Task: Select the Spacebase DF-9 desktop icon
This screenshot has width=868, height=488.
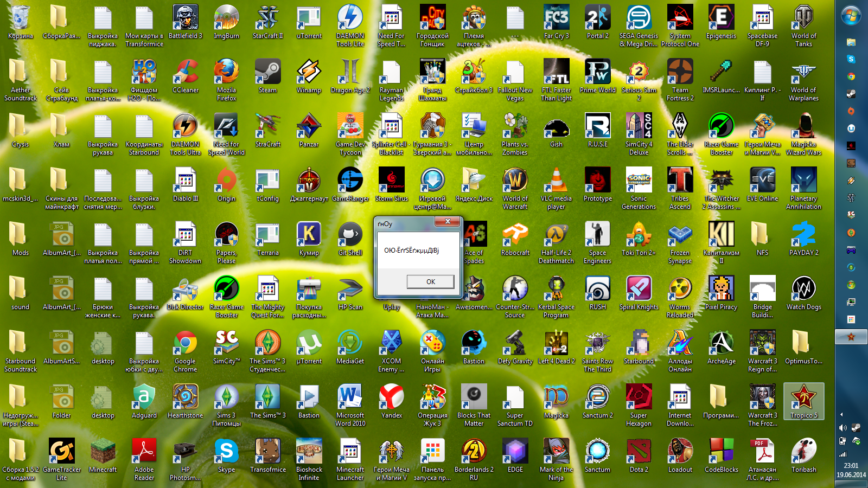Action: [763, 26]
